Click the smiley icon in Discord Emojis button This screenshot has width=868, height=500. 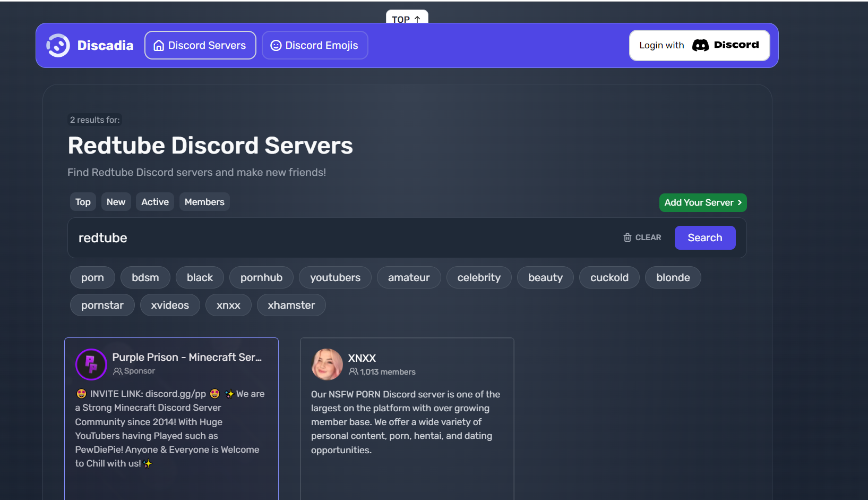pos(276,46)
